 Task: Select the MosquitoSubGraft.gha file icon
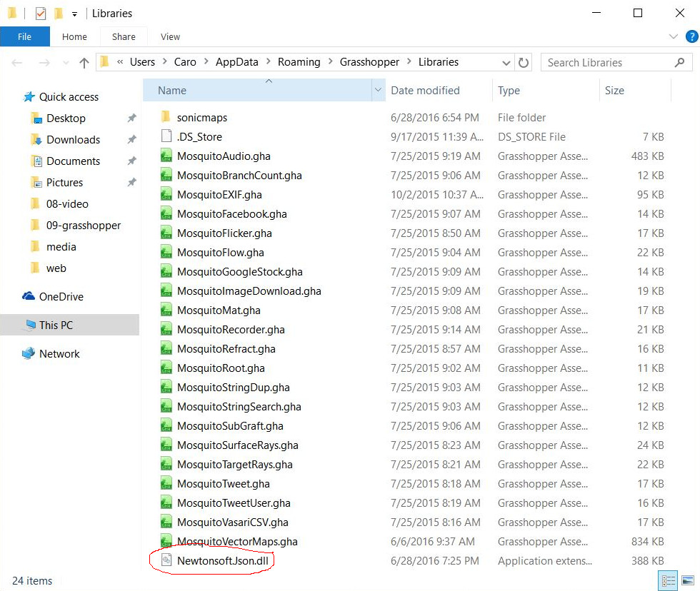166,425
